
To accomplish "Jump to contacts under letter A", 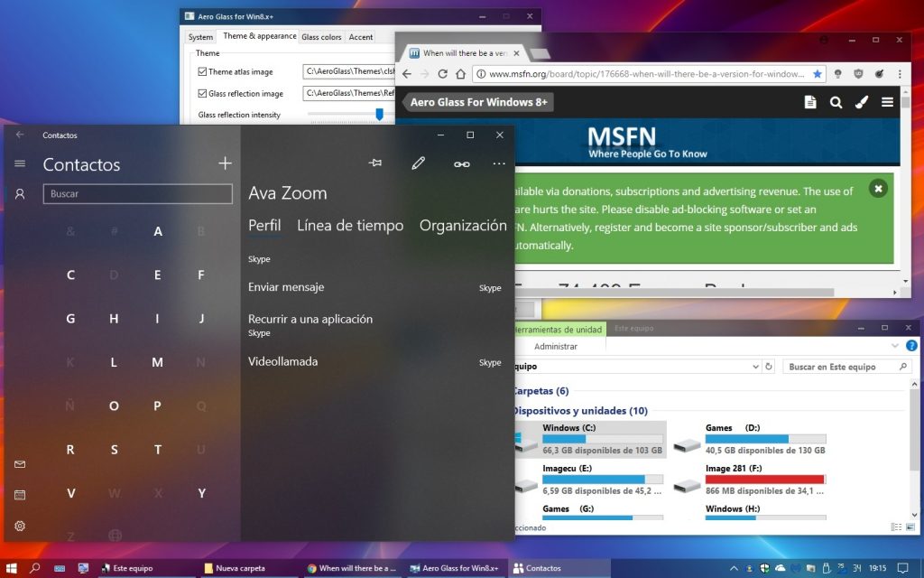I will [x=157, y=231].
